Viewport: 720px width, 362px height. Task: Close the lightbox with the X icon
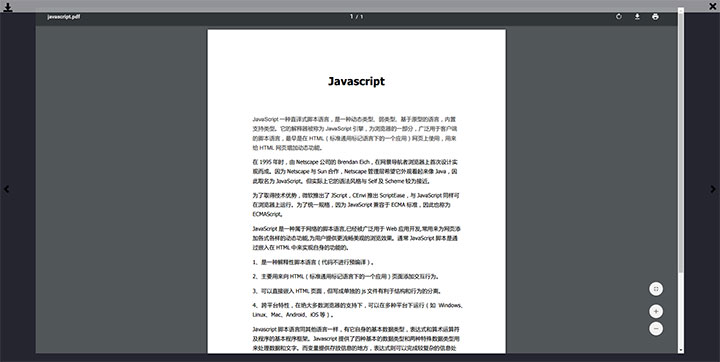[x=712, y=6]
